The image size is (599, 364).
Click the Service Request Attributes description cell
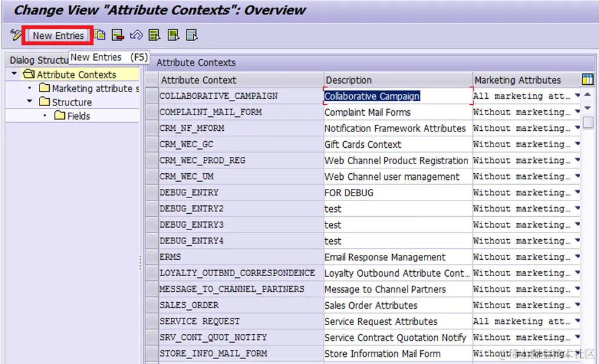[398, 321]
